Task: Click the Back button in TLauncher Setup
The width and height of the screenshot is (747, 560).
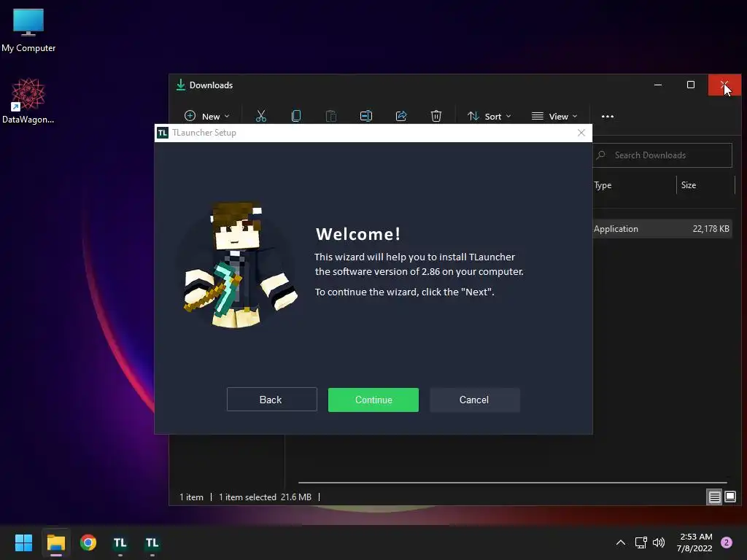Action: (271, 400)
